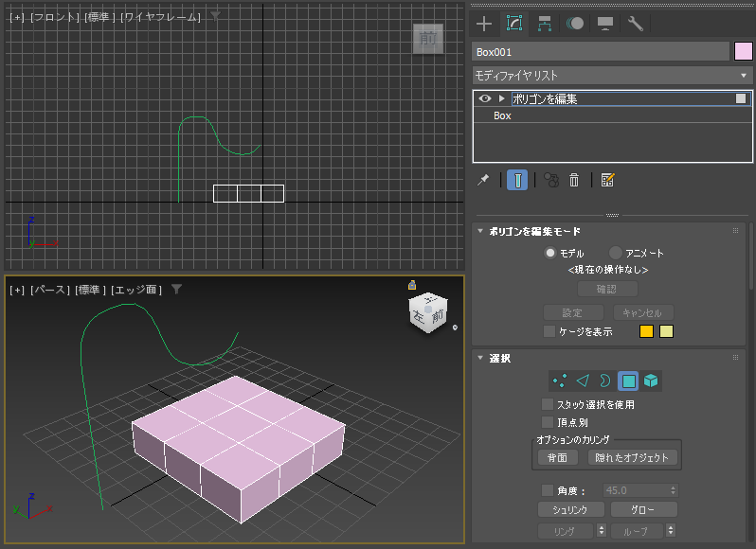
Task: Open front viewport [+] menu
Action: pos(16,17)
